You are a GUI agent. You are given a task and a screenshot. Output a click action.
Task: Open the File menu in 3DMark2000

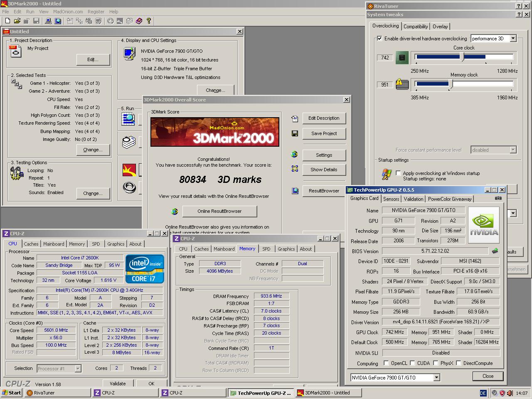pyautogui.click(x=6, y=12)
